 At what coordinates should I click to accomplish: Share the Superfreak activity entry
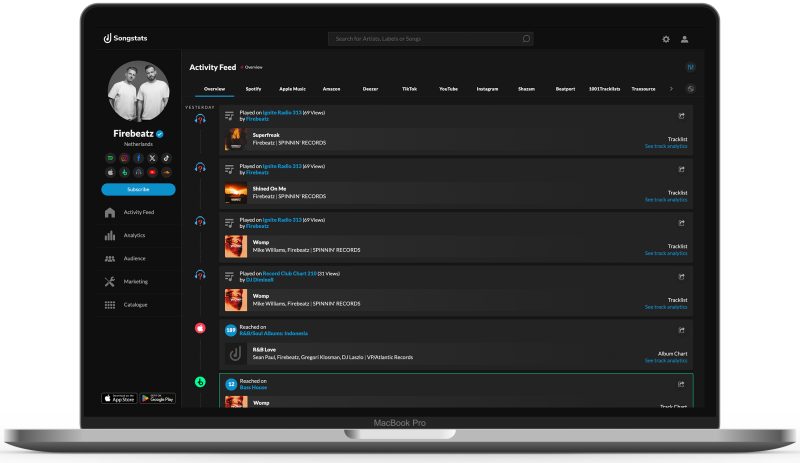[x=681, y=116]
